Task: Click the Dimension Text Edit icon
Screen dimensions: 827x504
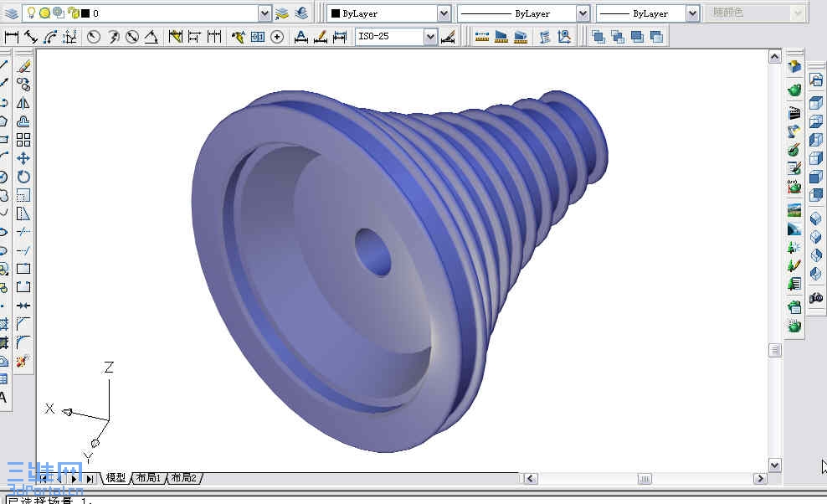Action: pos(320,36)
